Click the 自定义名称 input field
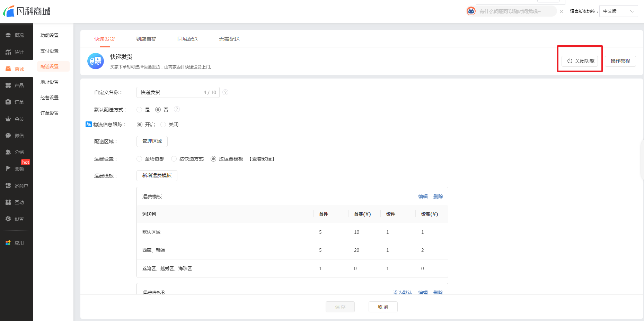 [178, 92]
